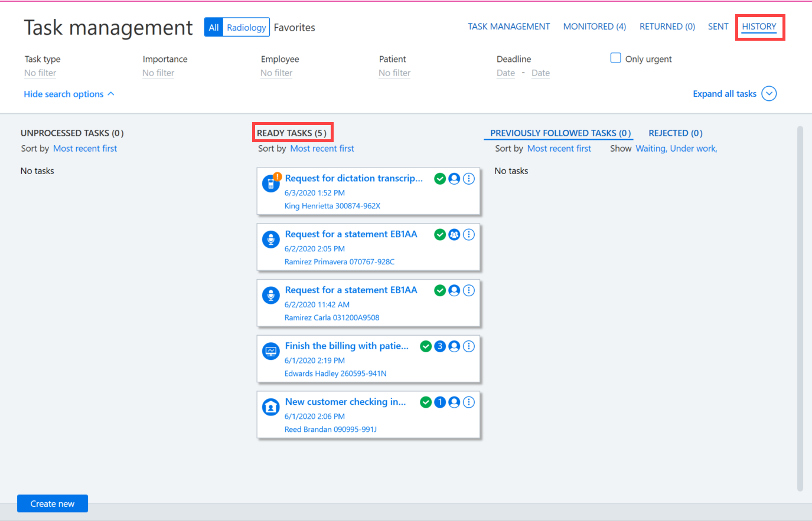Enable the Only urgent checkbox
812x521 pixels.
tap(615, 58)
